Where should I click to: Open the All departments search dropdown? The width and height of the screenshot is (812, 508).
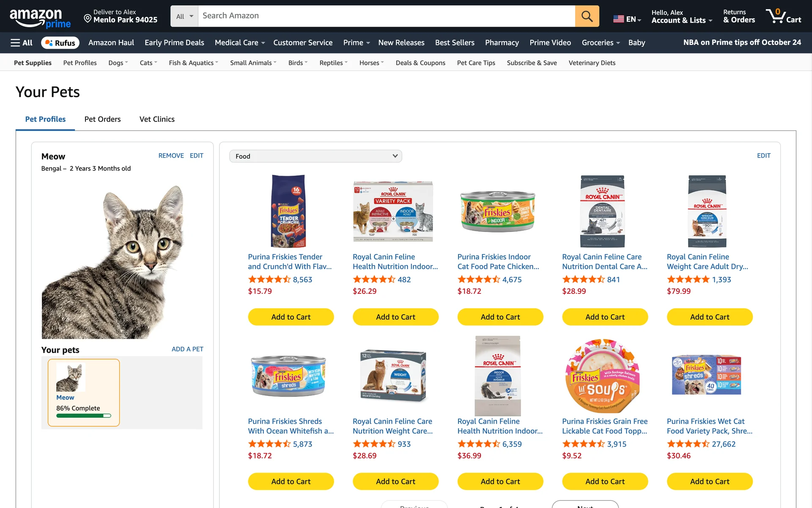[184, 16]
